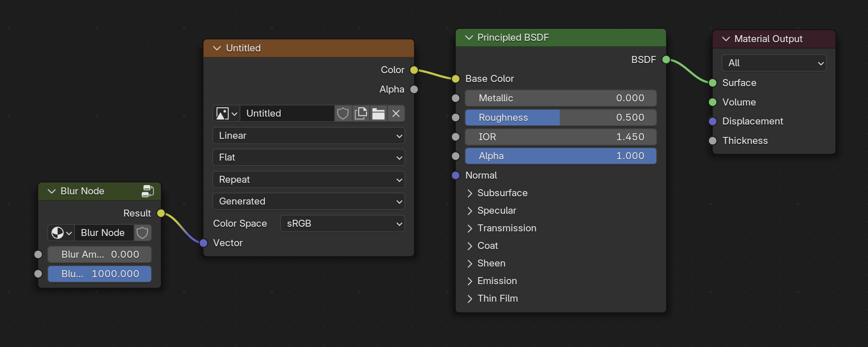This screenshot has width=868, height=347.
Task: Click the Normal input socket
Action: tap(456, 175)
